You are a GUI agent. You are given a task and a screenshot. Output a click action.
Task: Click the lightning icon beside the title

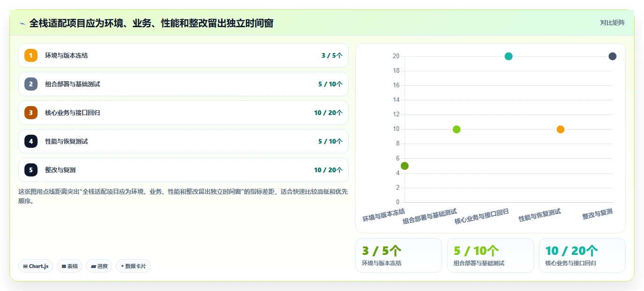23,23
